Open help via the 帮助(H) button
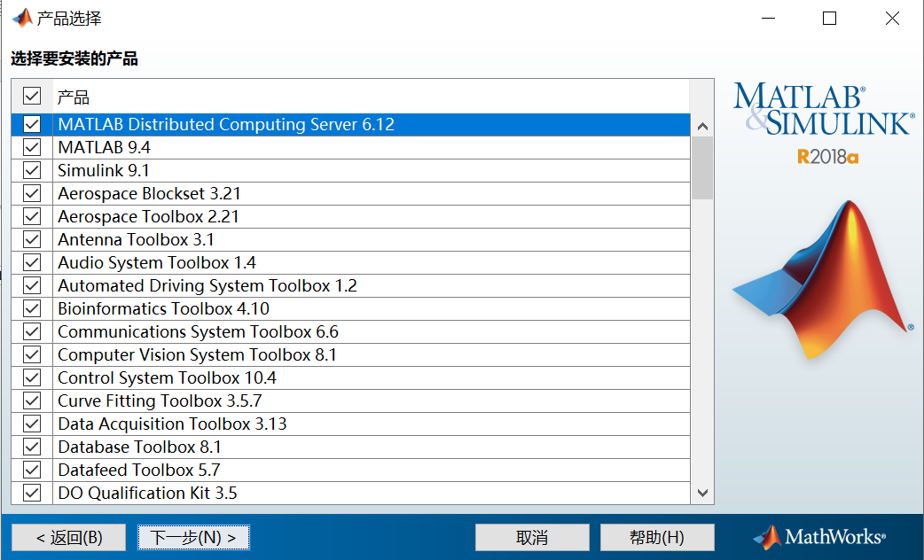924x560 pixels. tap(658, 537)
